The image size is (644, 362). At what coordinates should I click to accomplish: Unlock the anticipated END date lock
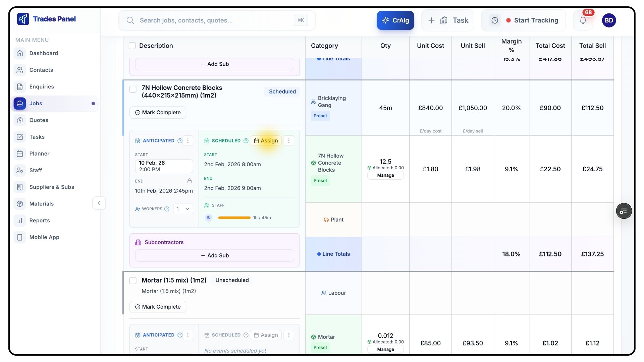pyautogui.click(x=190, y=181)
